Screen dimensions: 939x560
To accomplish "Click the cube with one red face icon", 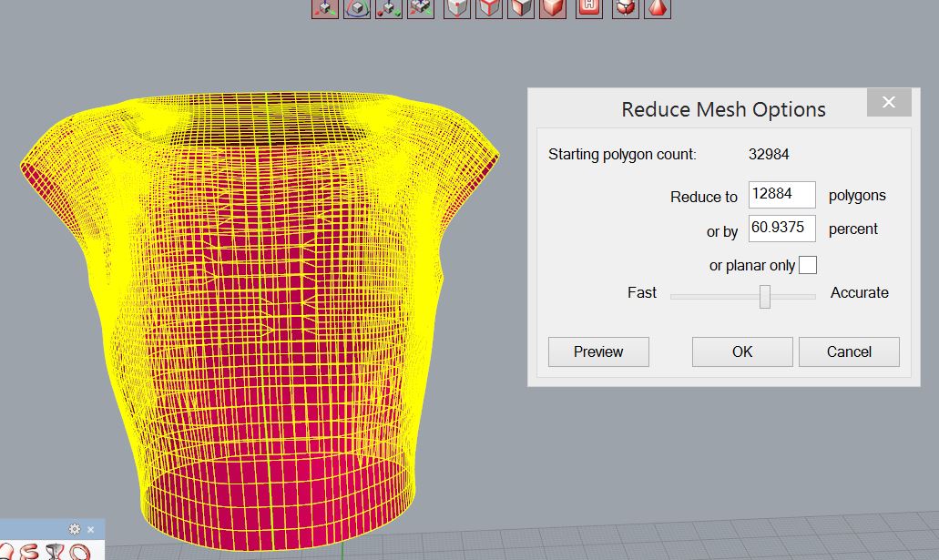I will (520, 8).
